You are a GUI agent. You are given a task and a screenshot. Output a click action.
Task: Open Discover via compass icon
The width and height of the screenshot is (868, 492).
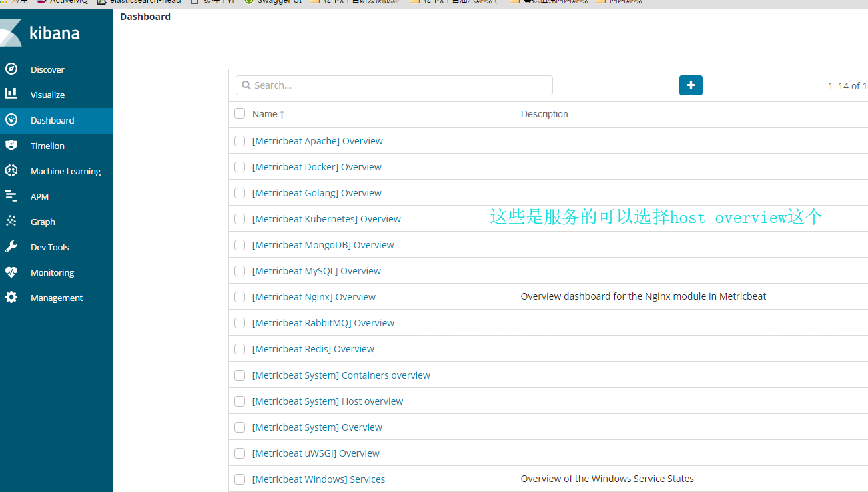click(x=11, y=69)
